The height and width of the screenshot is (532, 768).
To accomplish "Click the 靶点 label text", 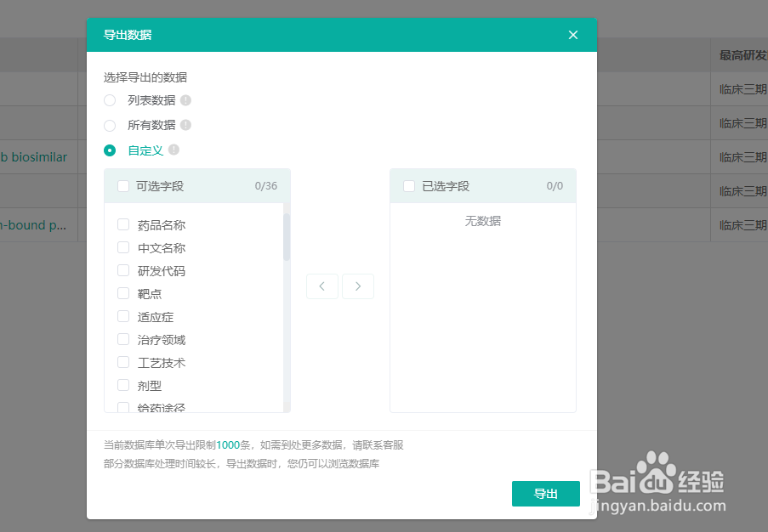I will tap(150, 294).
